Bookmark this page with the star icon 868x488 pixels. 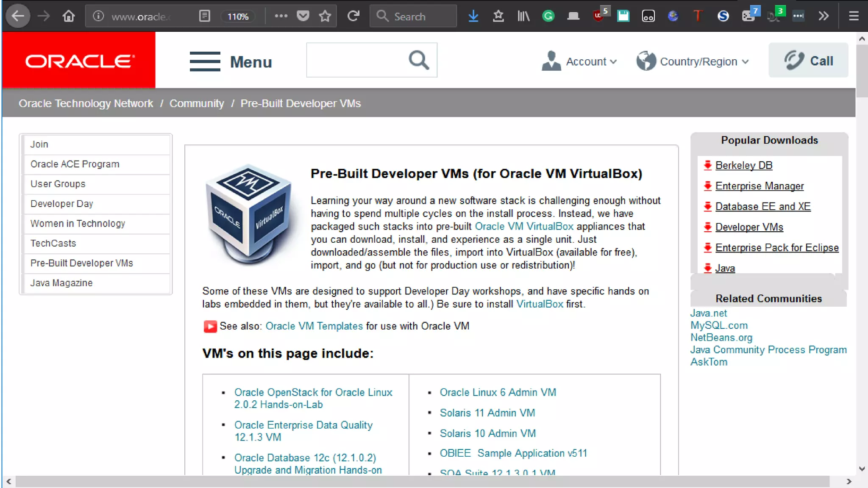coord(325,16)
